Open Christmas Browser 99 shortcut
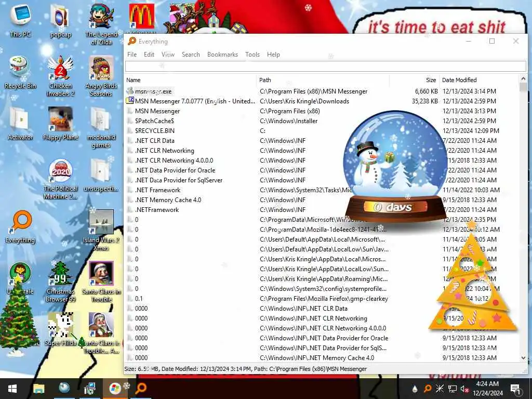Viewport: 532px width, 399px height. click(60, 282)
